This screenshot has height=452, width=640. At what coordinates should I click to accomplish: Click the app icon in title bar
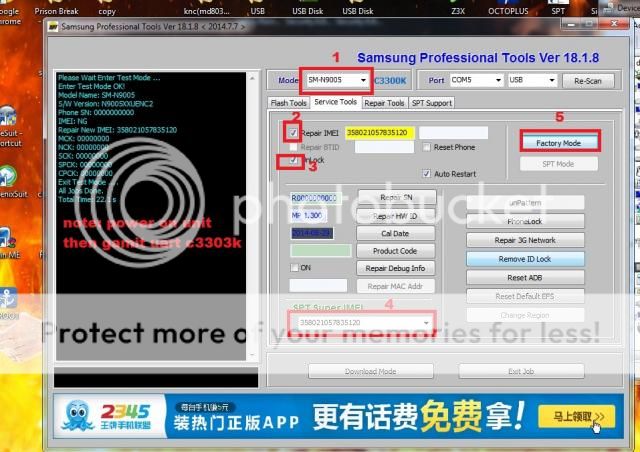54,29
